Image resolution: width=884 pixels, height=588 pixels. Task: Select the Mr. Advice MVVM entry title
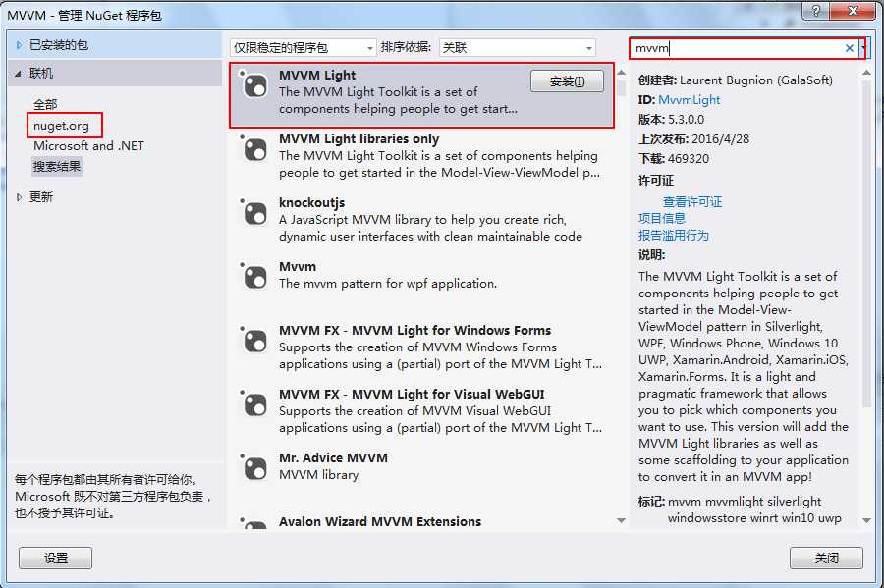coord(333,457)
